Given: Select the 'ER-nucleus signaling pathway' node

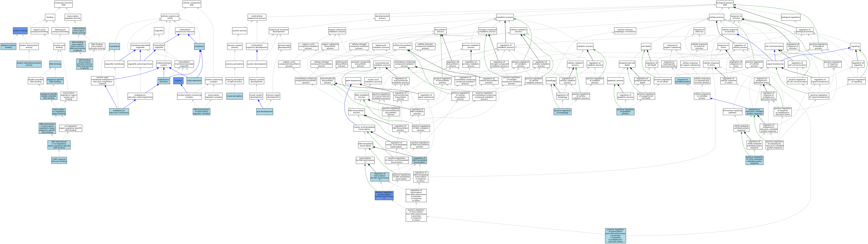Looking at the screenshot, I should [733, 111].
